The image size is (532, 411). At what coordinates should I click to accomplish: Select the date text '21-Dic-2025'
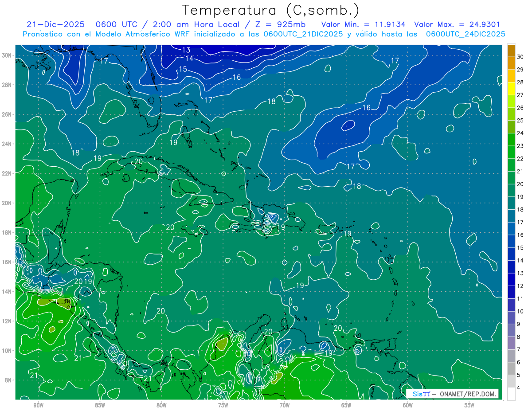point(55,24)
